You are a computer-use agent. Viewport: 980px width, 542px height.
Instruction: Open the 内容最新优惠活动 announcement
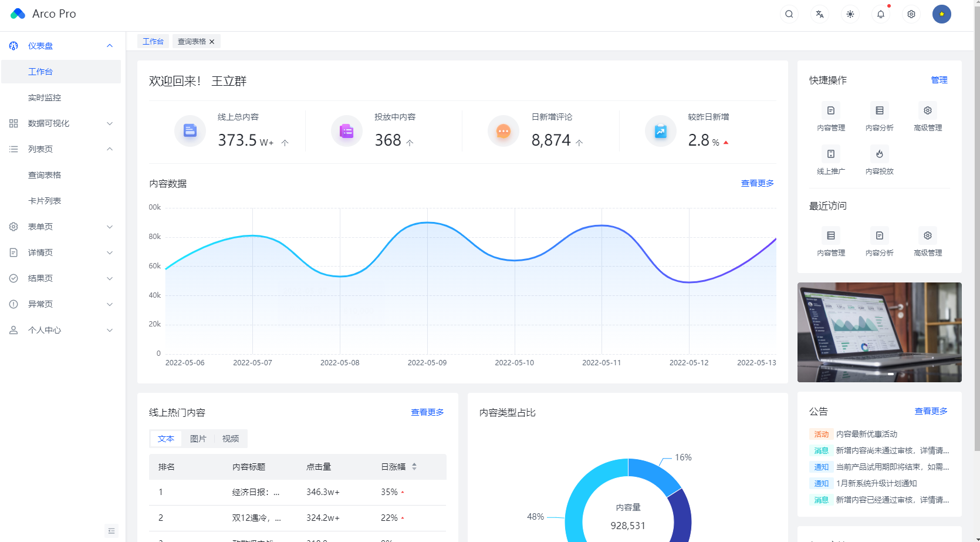pos(867,434)
